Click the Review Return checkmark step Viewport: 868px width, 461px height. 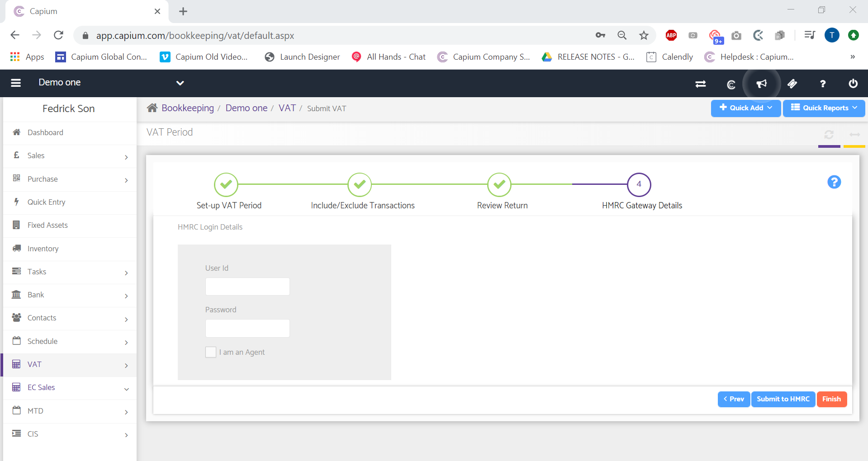[499, 184]
